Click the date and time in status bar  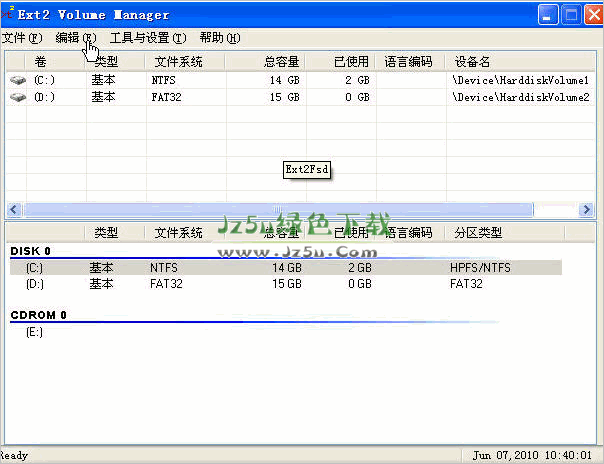click(x=532, y=456)
